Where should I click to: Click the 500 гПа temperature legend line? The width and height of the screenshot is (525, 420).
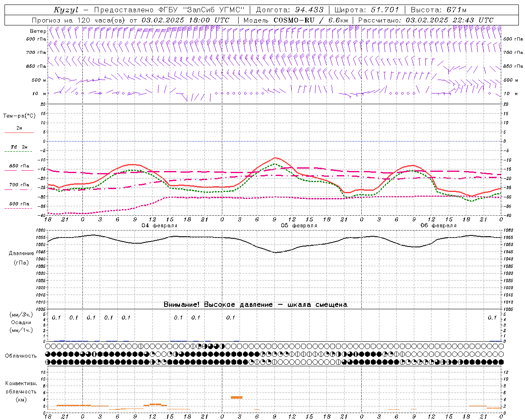[19, 208]
